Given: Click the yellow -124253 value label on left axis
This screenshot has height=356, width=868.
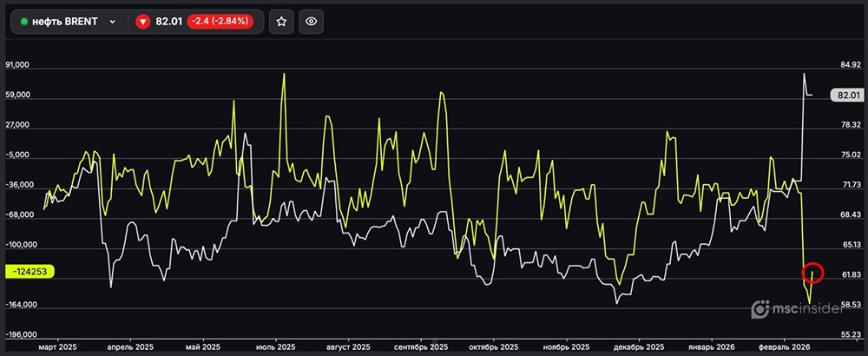Looking at the screenshot, I should click(x=30, y=272).
